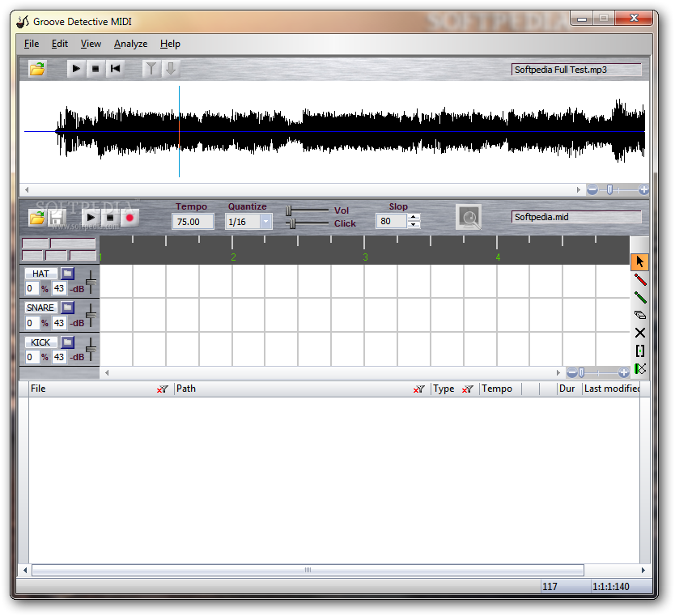Click the bracket selection tool
This screenshot has height=616, width=675.
[640, 350]
